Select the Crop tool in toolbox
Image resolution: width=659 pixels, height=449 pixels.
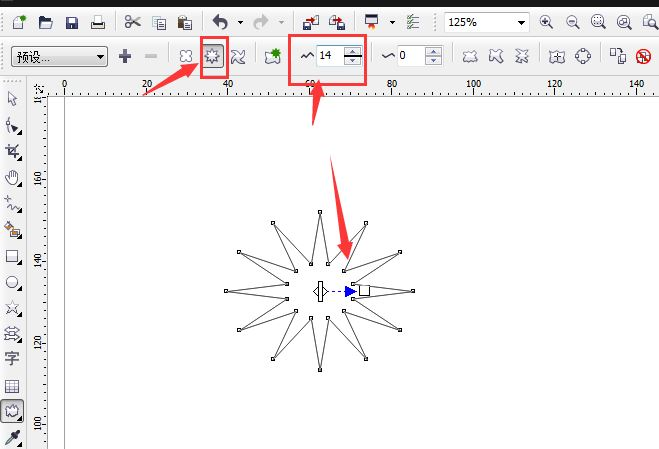tap(13, 152)
